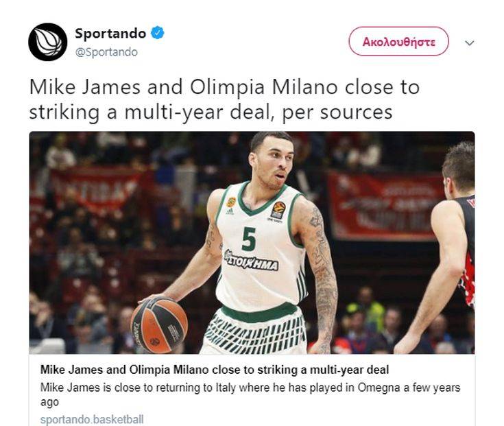
Task: Click the number 5 jersey in photo
Action: point(249,239)
